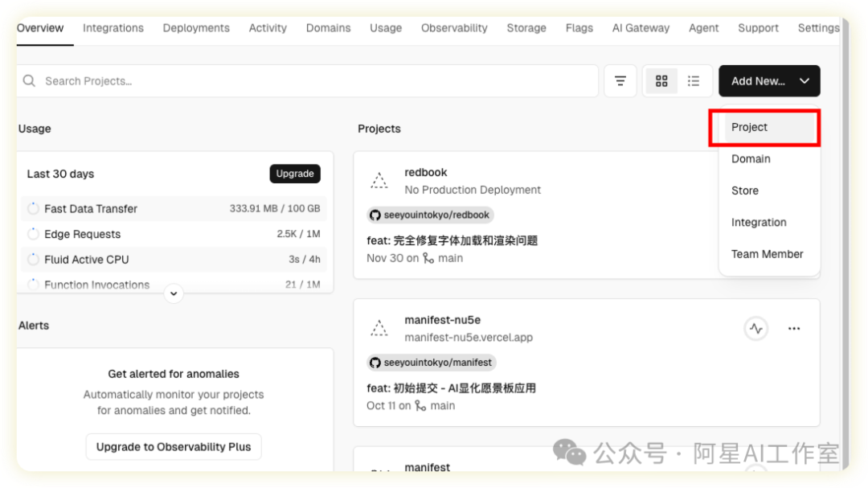Screen dimensions: 868x488
Task: View manifest-nu5e activity pulse icon
Action: pyautogui.click(x=756, y=329)
